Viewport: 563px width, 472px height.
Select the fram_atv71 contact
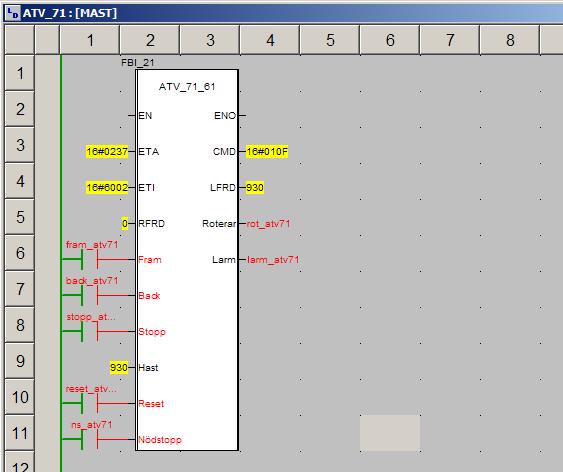[90, 259]
